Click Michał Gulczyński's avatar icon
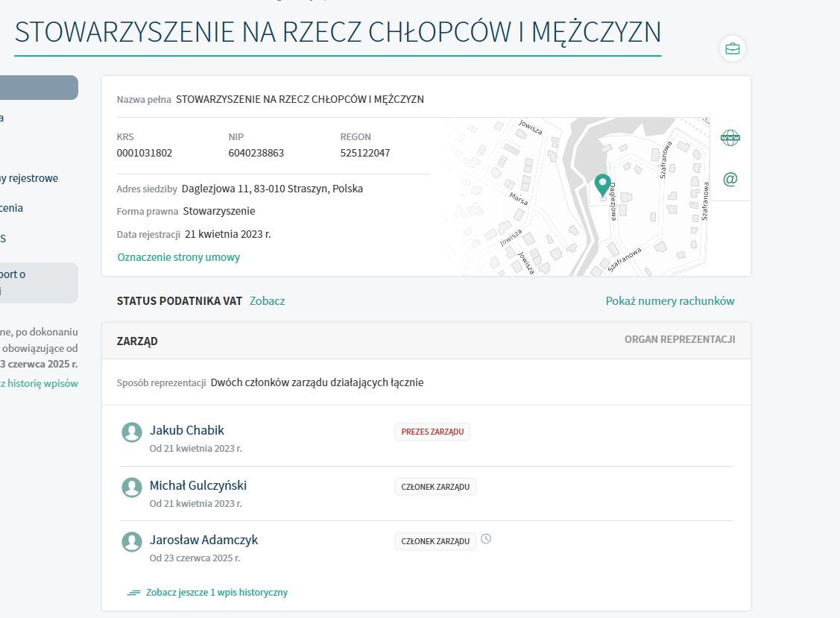840x618 pixels. (x=132, y=488)
